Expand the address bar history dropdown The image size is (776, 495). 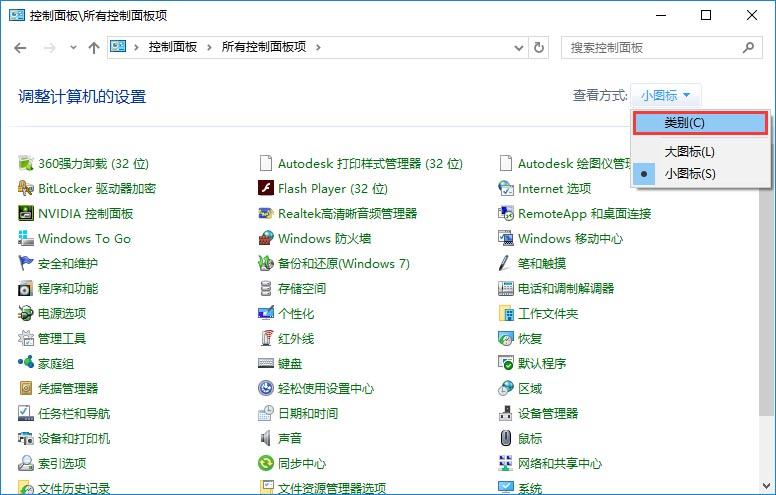(519, 48)
